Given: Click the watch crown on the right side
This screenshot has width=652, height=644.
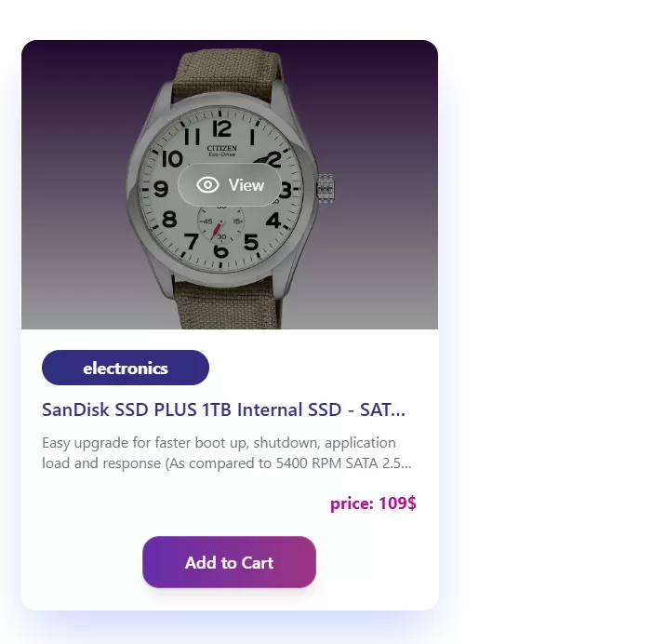Looking at the screenshot, I should (x=325, y=188).
